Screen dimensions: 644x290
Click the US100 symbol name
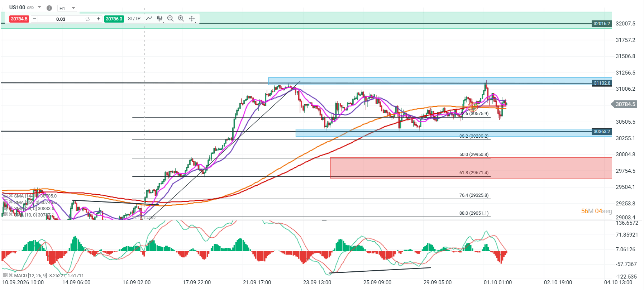click(17, 8)
